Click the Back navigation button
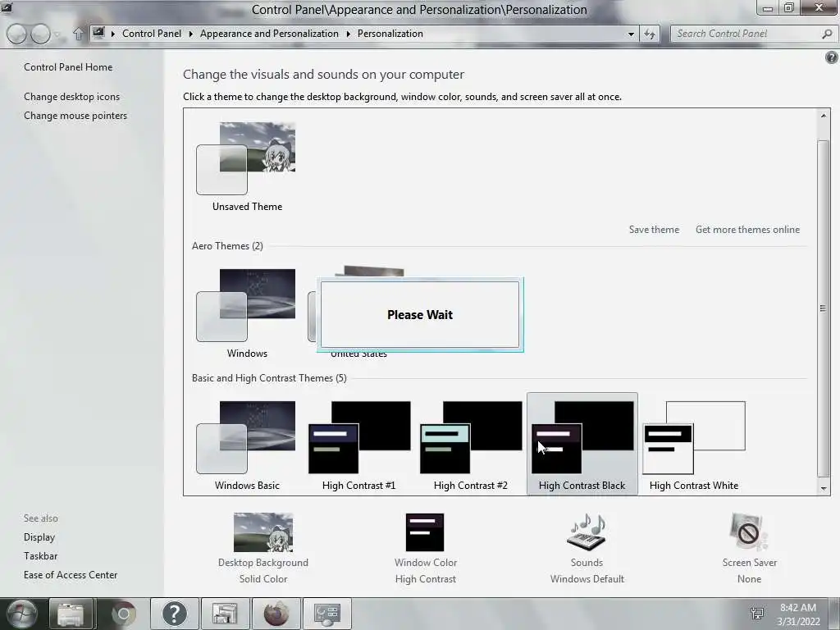 pos(16,34)
